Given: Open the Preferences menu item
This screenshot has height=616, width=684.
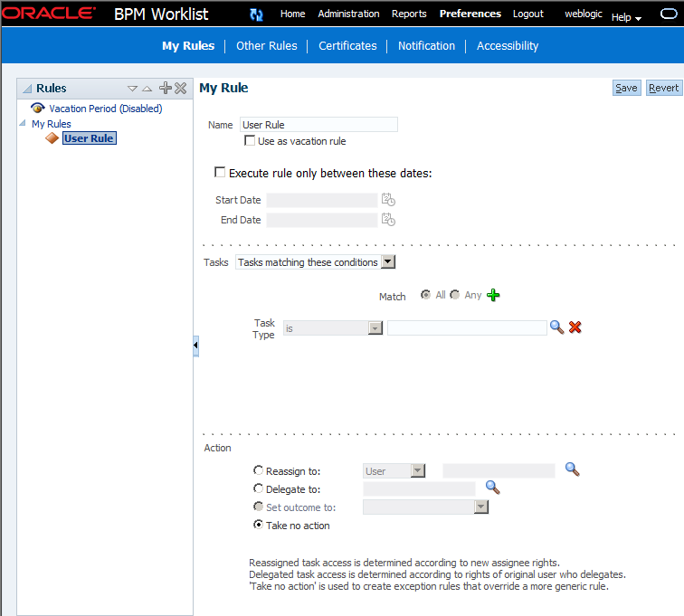Looking at the screenshot, I should (470, 14).
